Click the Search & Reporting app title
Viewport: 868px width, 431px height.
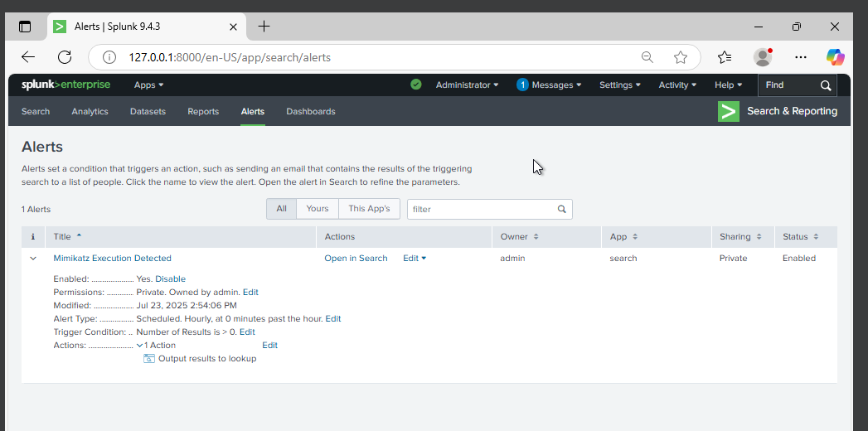(x=793, y=111)
